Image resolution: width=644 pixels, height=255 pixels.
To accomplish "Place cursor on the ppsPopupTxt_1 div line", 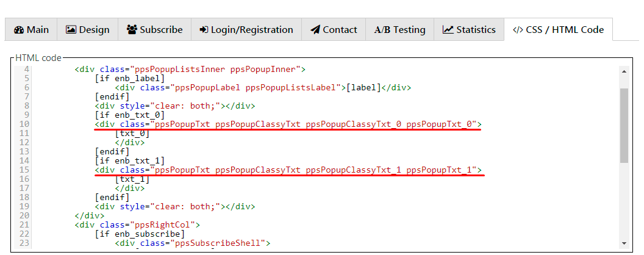I will pyautogui.click(x=288, y=170).
